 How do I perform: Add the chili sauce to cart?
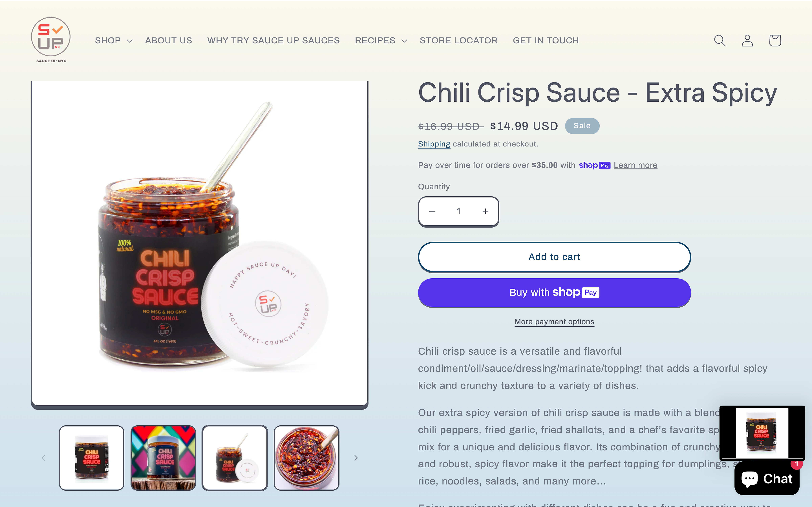coord(554,257)
